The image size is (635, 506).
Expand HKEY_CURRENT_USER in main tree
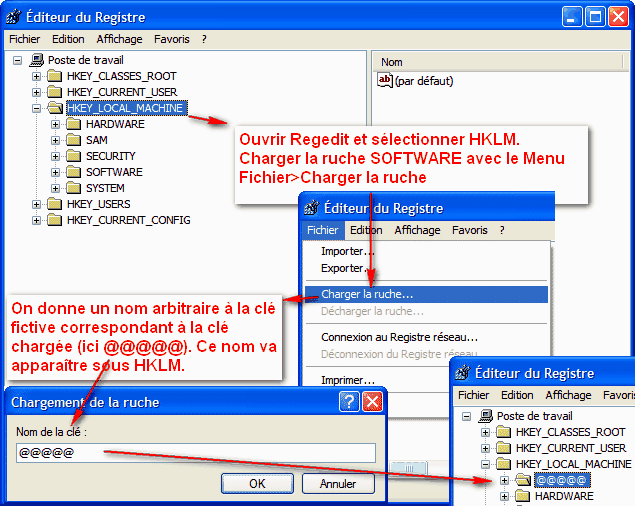click(36, 92)
